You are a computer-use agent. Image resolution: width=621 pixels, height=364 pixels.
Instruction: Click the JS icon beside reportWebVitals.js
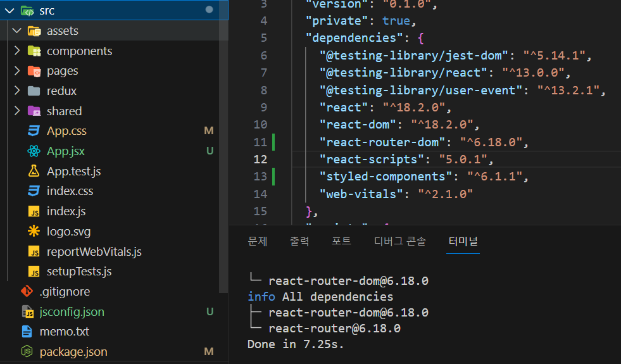(x=34, y=251)
